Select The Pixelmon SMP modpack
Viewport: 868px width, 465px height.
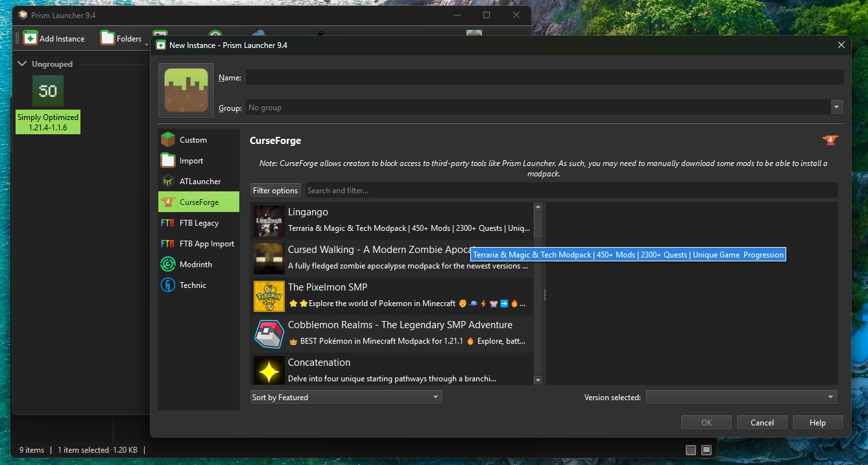[392, 296]
